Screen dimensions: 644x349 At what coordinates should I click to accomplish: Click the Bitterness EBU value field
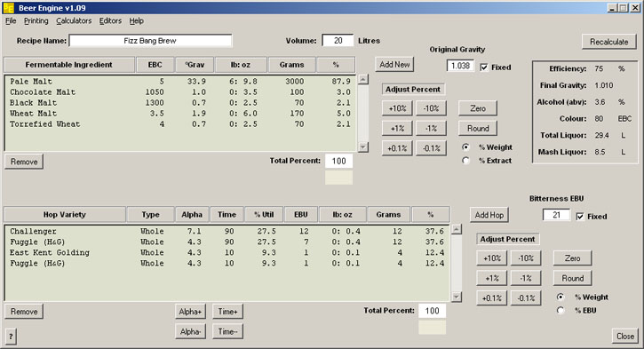pyautogui.click(x=556, y=215)
